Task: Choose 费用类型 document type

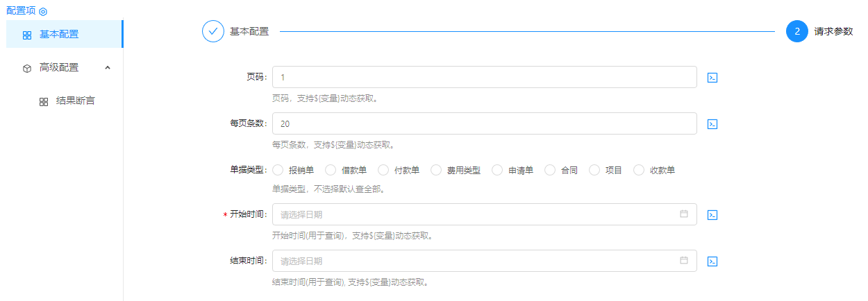Action: pos(437,170)
